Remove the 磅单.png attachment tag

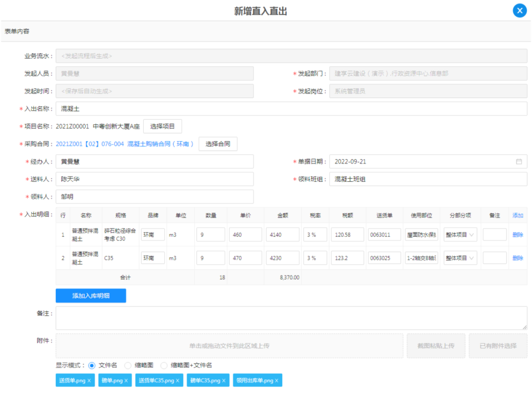126,381
